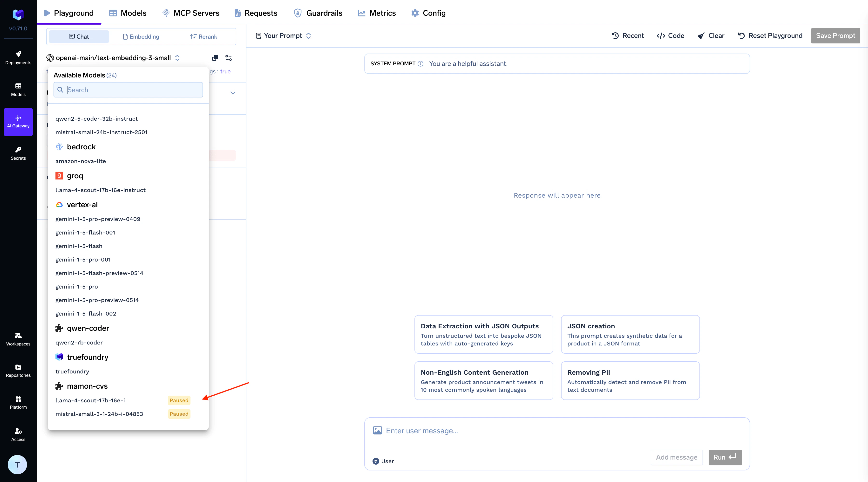
Task: Open the Secrets panel in the sidebar
Action: point(18,153)
